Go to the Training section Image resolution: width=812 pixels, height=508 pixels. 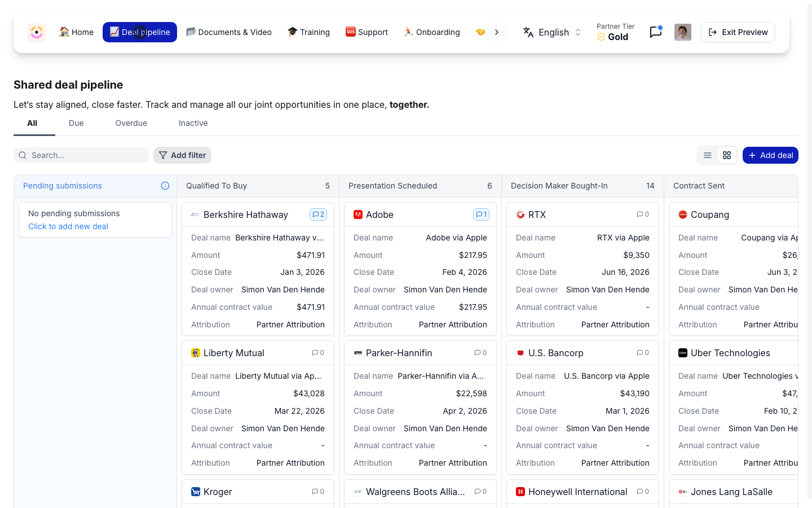tap(308, 32)
